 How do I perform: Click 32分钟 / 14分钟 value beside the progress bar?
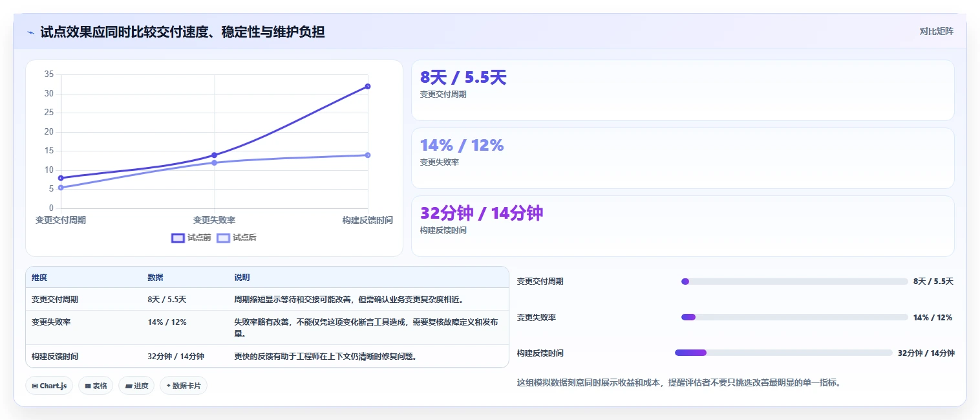[x=926, y=353]
